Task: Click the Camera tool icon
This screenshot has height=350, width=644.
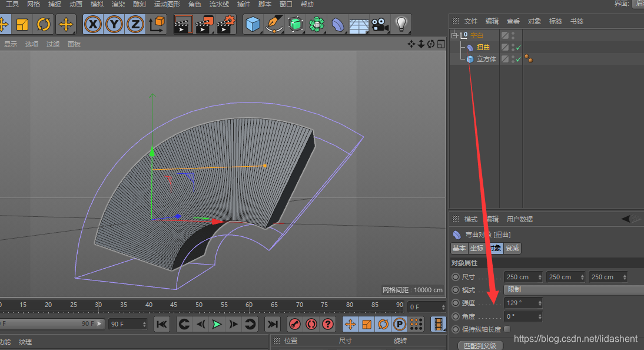Action: click(380, 25)
